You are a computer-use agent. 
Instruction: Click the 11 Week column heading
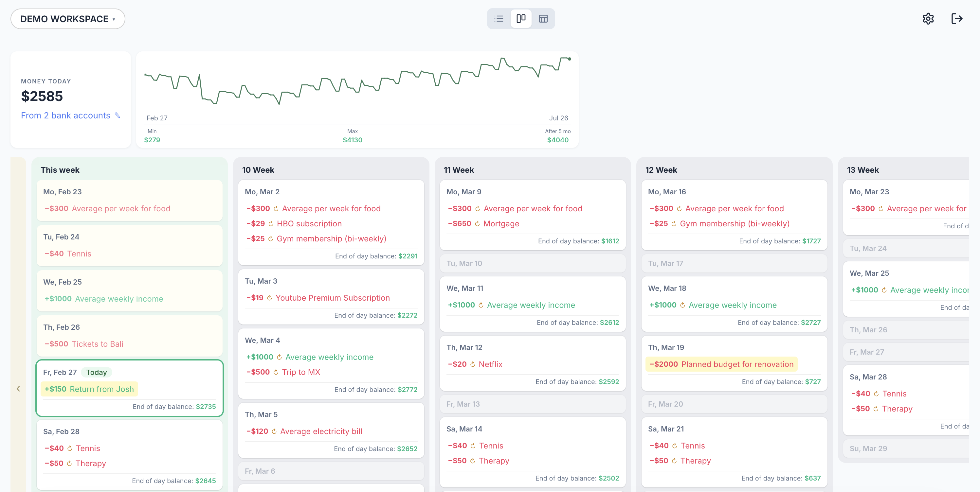pyautogui.click(x=459, y=170)
